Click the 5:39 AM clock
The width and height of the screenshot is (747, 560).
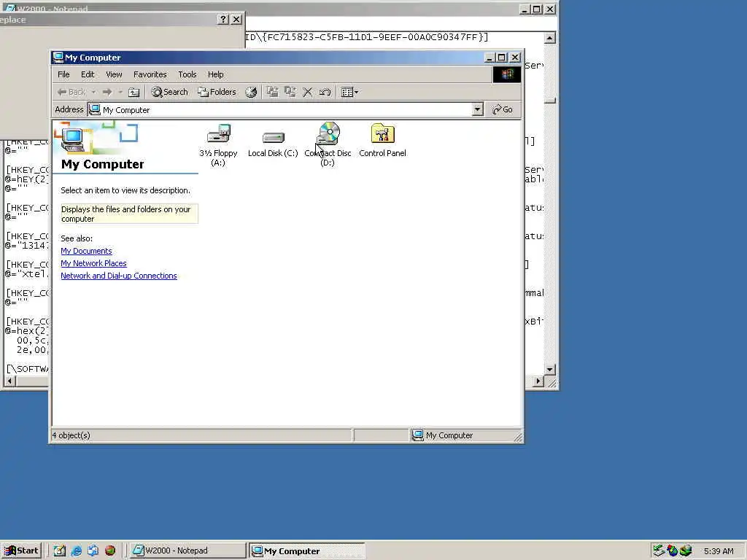click(719, 551)
